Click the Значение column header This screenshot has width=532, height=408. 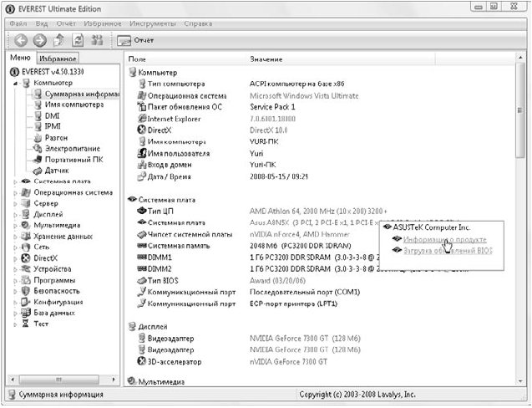266,59
